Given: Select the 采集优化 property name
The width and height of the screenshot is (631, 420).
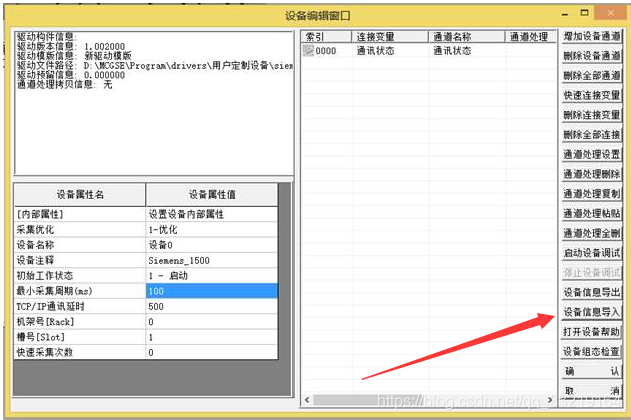Looking at the screenshot, I should 80,229.
